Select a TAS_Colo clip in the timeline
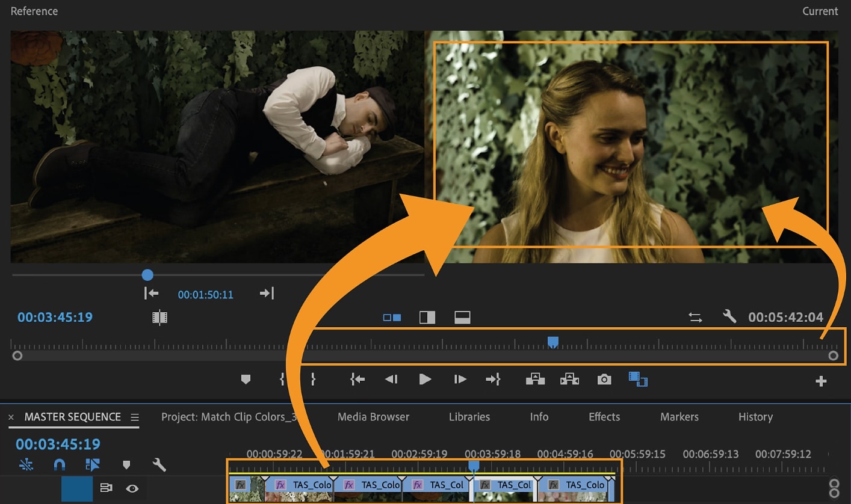The height and width of the screenshot is (504, 851). [x=313, y=485]
